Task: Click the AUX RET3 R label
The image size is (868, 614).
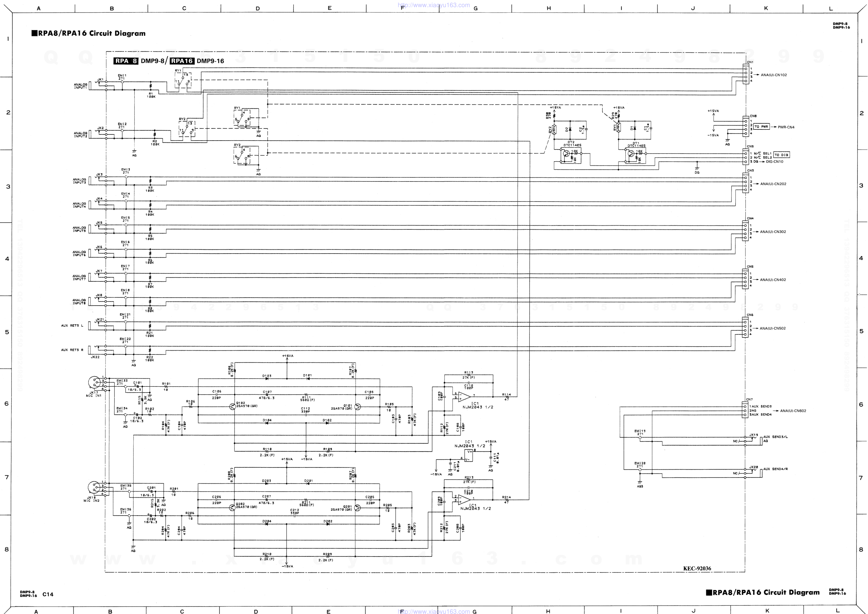Action: click(x=72, y=350)
